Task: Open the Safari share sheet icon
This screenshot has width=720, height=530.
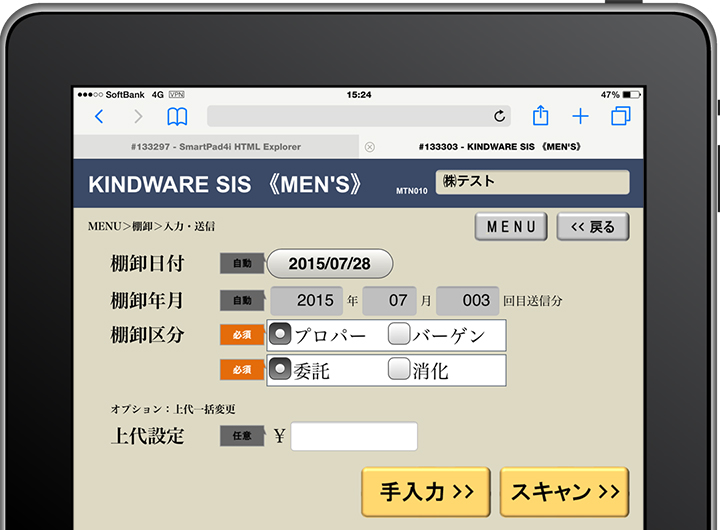Action: tap(540, 115)
